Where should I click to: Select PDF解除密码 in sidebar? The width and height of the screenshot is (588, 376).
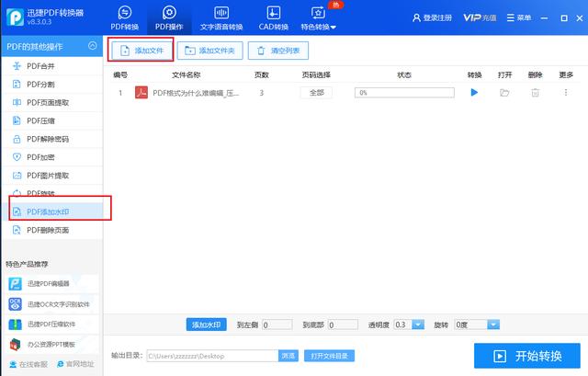[51, 139]
